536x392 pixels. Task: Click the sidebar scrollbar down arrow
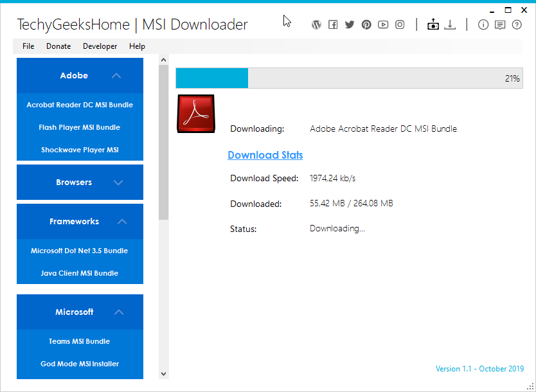(163, 373)
